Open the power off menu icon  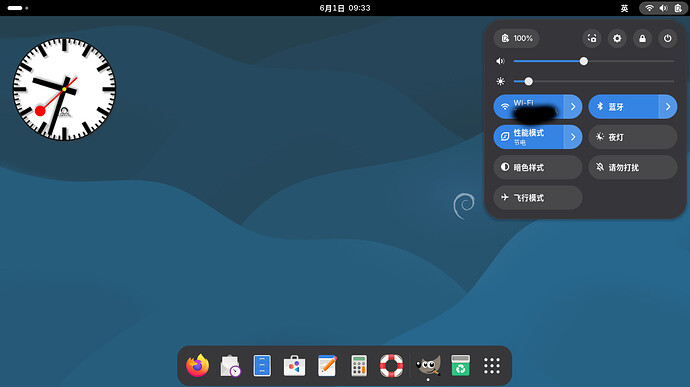pos(668,38)
